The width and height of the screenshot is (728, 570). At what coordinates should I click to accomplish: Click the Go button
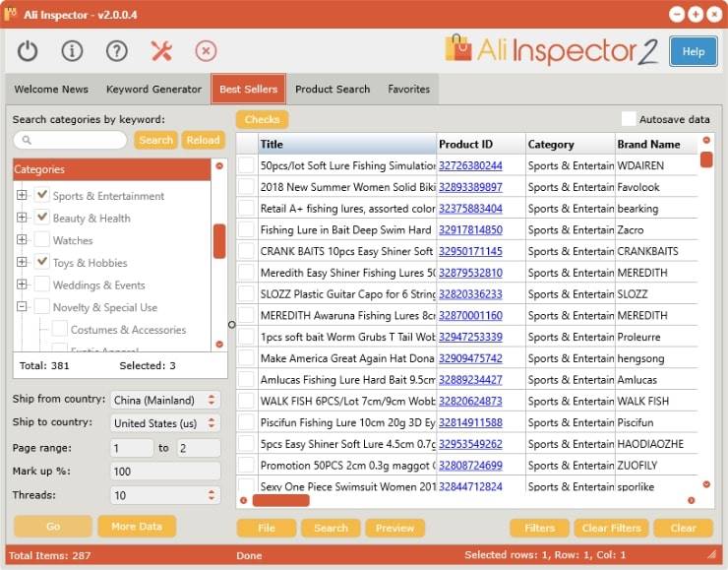point(53,527)
